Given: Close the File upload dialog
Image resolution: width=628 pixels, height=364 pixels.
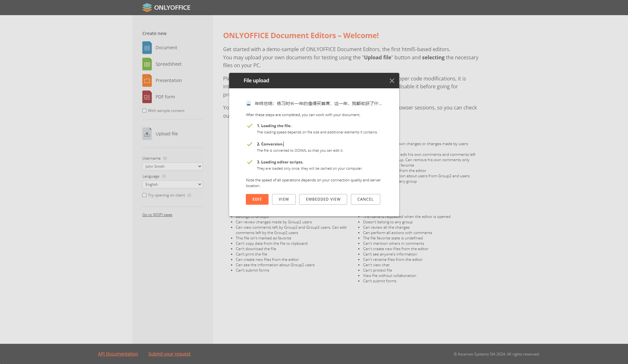Looking at the screenshot, I should pos(392,81).
